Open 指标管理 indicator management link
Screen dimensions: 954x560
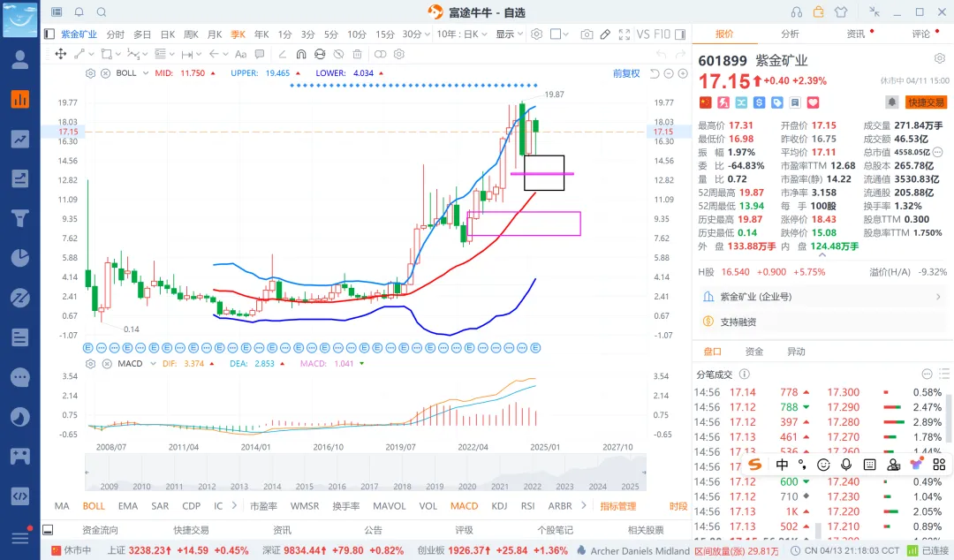pyautogui.click(x=617, y=506)
